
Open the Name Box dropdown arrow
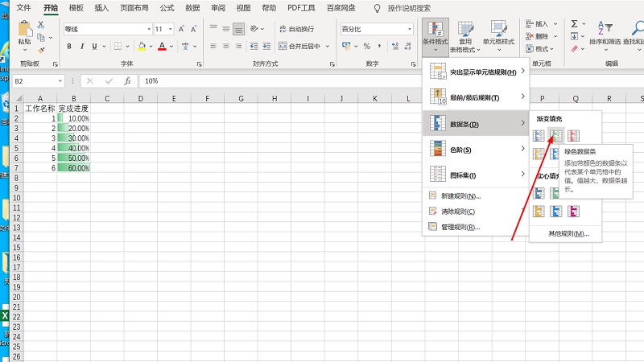60,81
